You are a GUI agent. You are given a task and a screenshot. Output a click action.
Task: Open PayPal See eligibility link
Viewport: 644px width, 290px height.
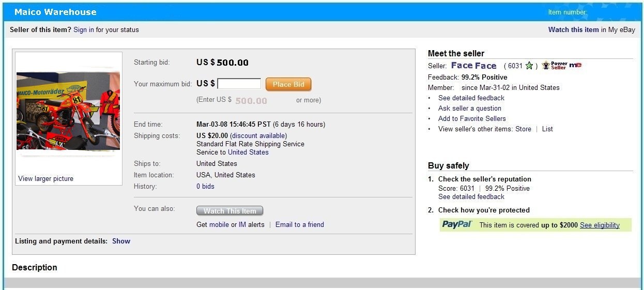pos(600,225)
